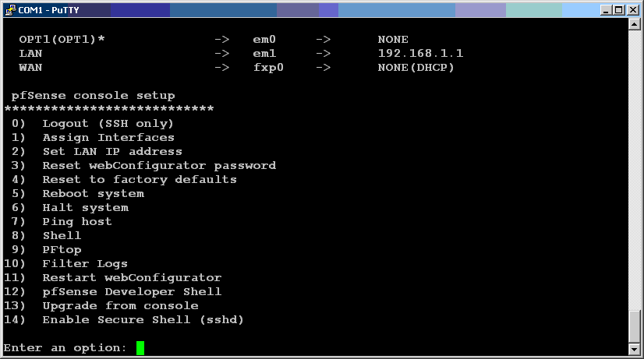Screen dimensions: 644x359
Task: Click the scrollbar track above the thumb
Action: 634,170
